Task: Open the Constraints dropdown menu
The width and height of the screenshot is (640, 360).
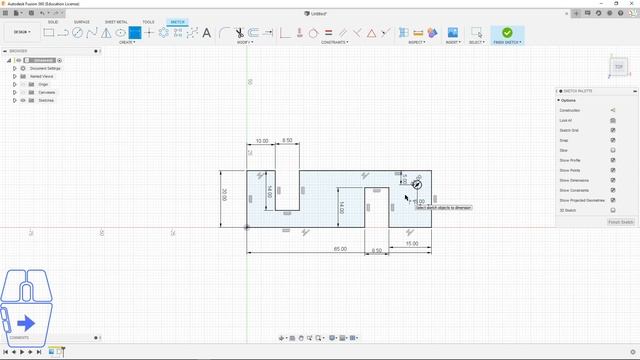Action: click(x=334, y=42)
